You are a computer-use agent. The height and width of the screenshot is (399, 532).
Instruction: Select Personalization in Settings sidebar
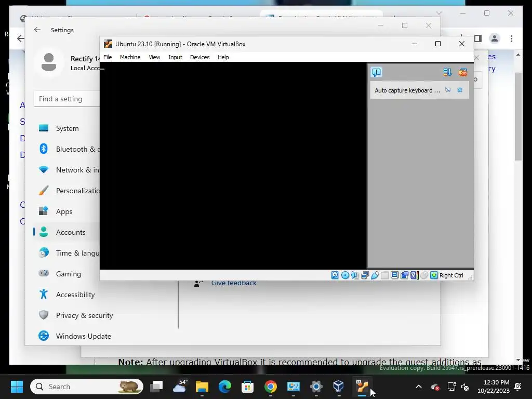coord(67,191)
